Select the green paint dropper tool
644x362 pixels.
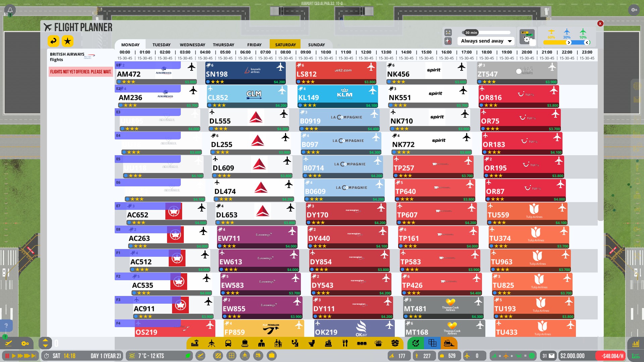416,343
